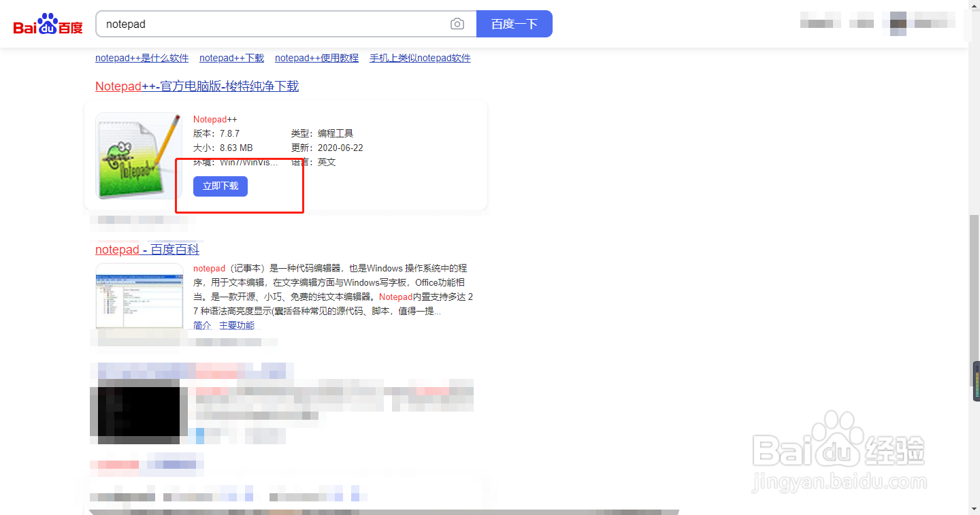
Task: Open the notepad - 百度百科 result
Action: (x=147, y=250)
